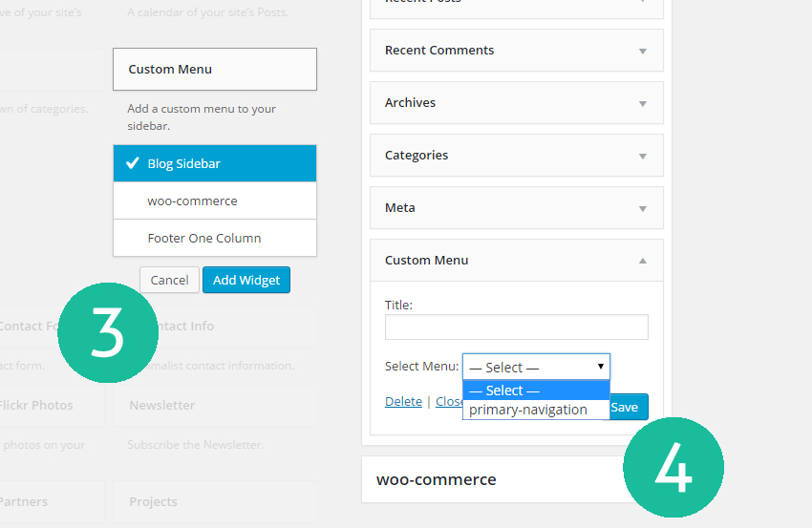812x528 pixels.
Task: Select the checked Blog Sidebar option
Action: 214,163
